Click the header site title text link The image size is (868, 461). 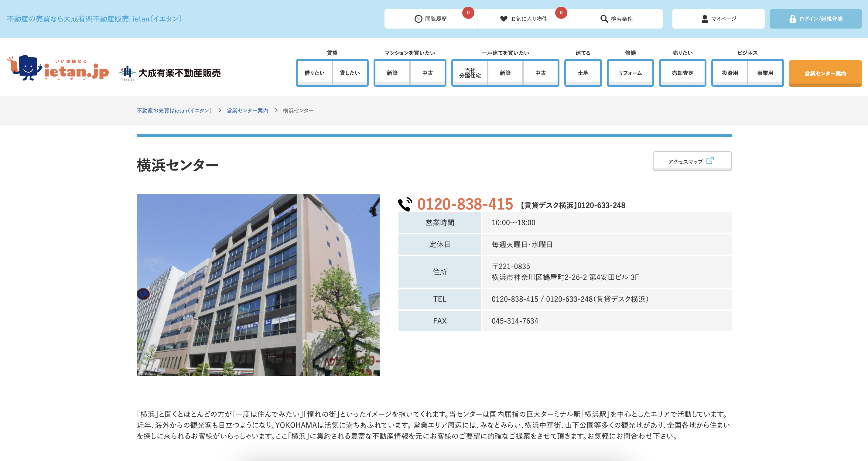[x=94, y=19]
